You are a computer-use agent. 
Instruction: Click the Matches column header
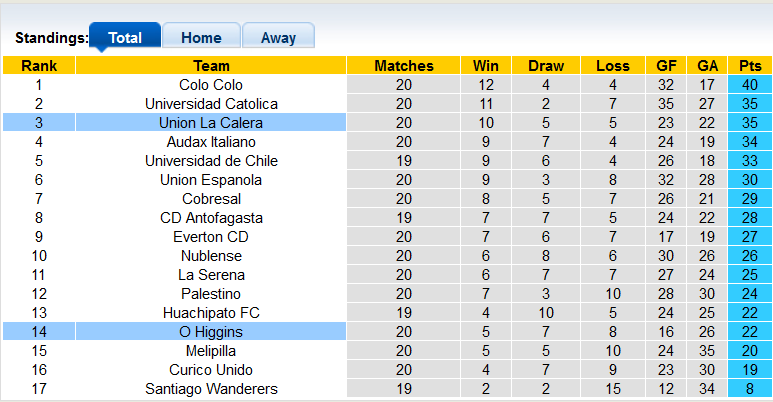[404, 66]
